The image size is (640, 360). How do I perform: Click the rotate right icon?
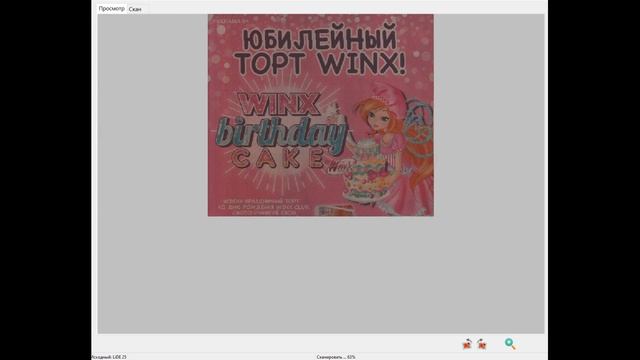[482, 344]
